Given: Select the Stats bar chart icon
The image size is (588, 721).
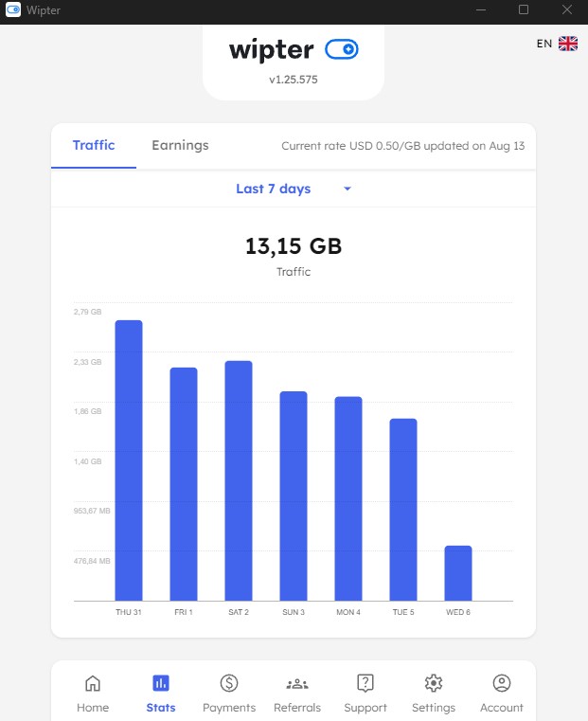Looking at the screenshot, I should pos(161,683).
